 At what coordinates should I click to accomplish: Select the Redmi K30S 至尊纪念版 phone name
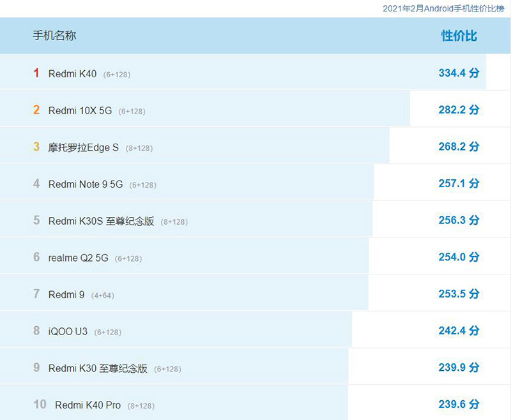click(102, 221)
